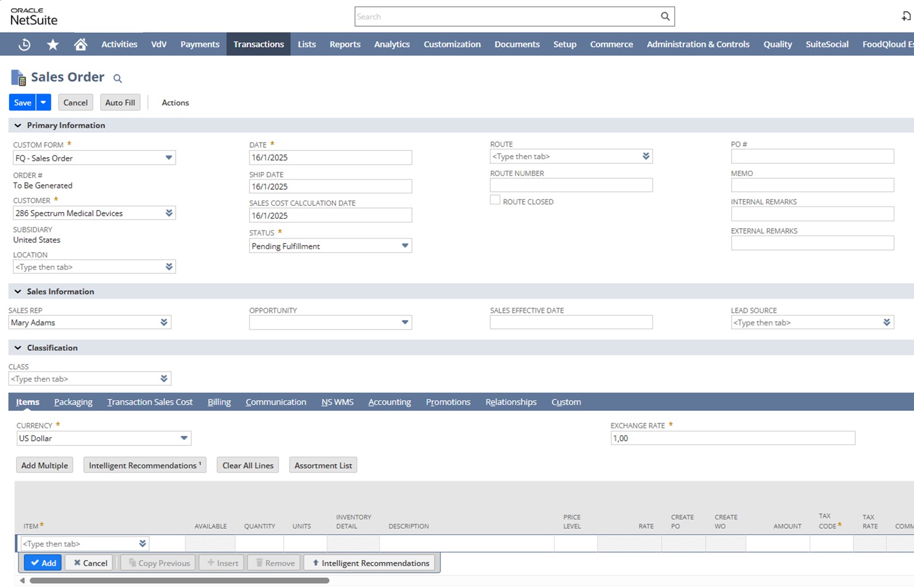This screenshot has height=588, width=914.
Task: Switch to the Relationships tab
Action: (x=511, y=402)
